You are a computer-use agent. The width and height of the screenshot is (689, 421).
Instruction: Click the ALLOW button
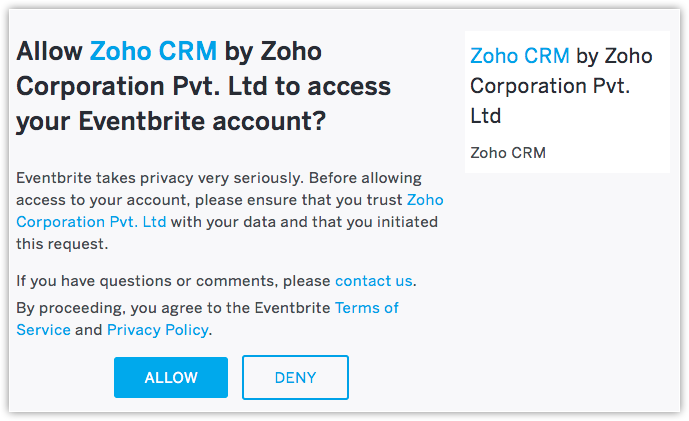pos(171,378)
